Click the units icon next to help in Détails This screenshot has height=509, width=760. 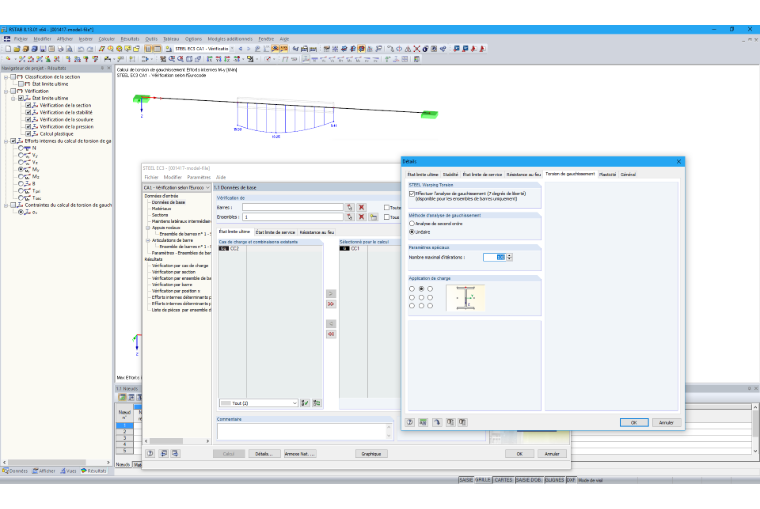pos(423,422)
